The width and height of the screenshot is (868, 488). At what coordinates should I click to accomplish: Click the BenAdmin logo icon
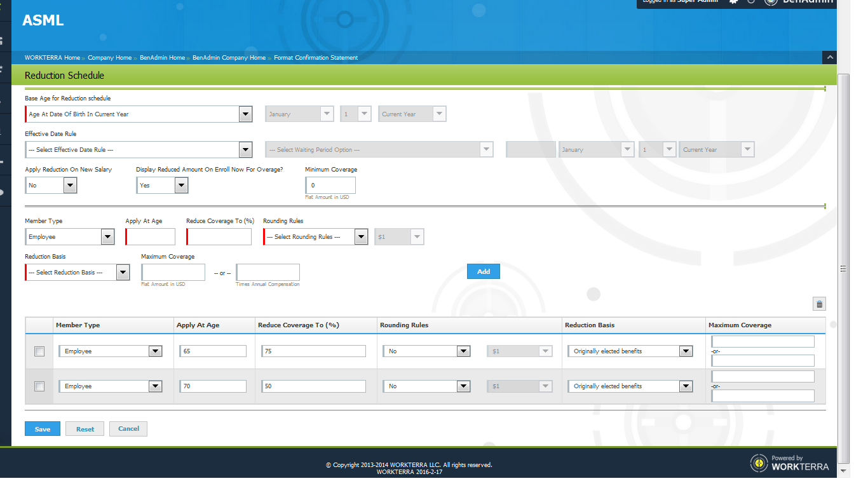[x=771, y=2]
